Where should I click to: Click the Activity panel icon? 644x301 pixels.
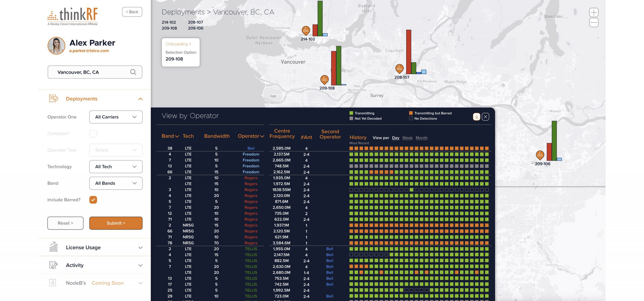pyautogui.click(x=53, y=265)
